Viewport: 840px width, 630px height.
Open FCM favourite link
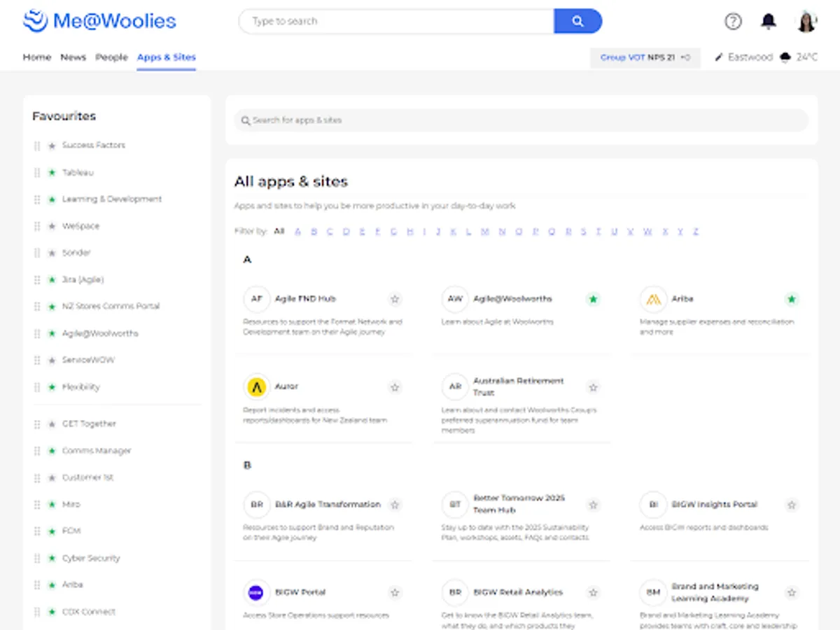tap(71, 531)
